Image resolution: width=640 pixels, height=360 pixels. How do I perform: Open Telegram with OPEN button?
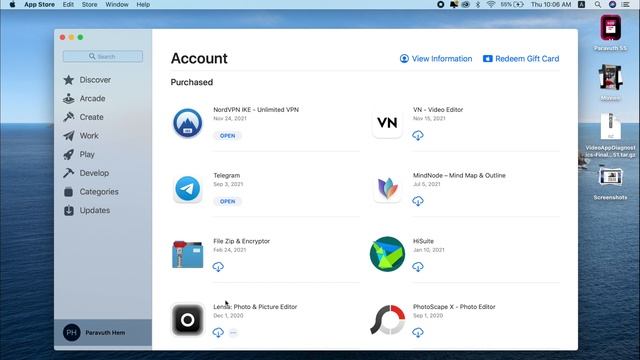227,202
